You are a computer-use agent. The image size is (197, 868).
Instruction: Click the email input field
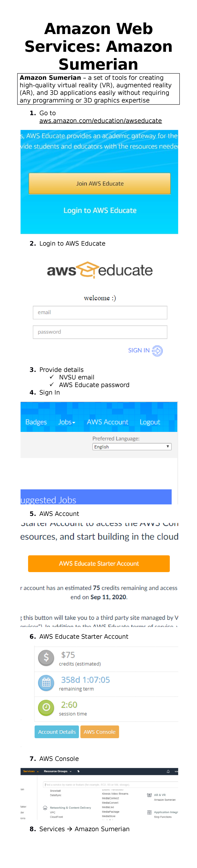pyautogui.click(x=100, y=312)
